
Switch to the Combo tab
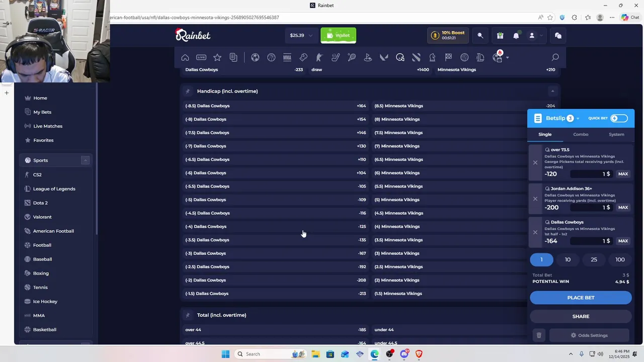(581, 134)
